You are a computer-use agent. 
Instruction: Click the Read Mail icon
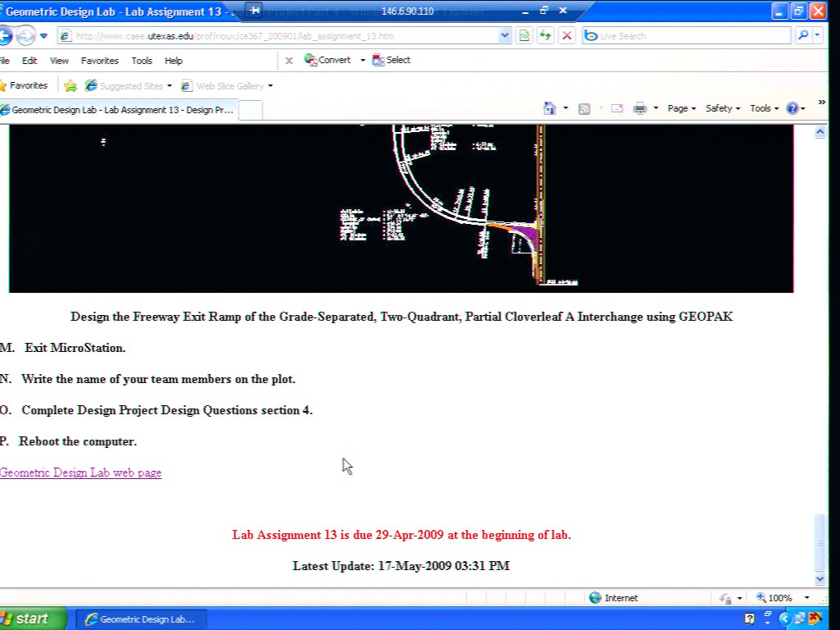[x=617, y=108]
